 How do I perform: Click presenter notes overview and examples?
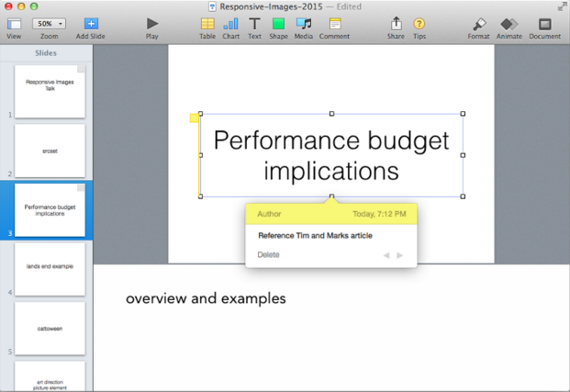[206, 298]
